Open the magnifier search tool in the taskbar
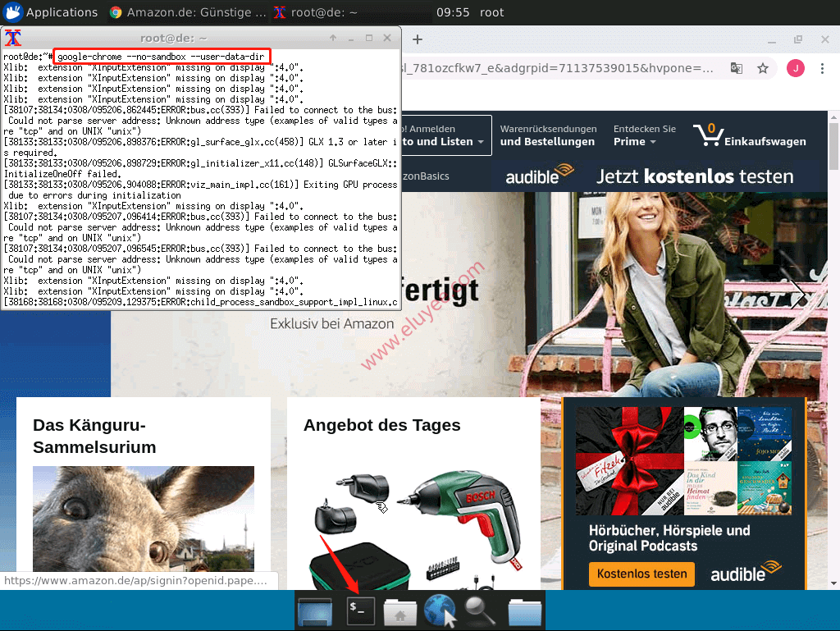 pos(479,610)
